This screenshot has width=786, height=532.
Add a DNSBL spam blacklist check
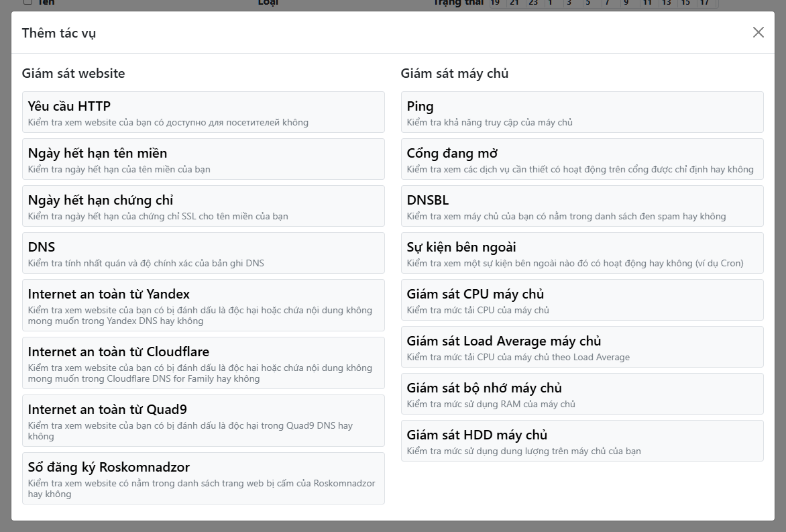(x=582, y=207)
